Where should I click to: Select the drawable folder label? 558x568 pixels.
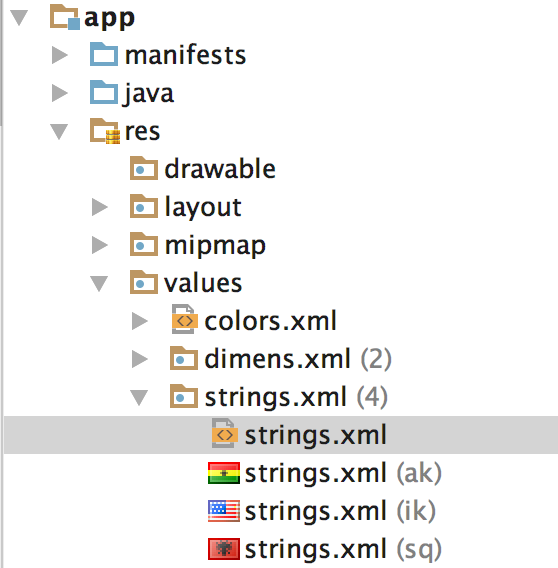(x=220, y=169)
